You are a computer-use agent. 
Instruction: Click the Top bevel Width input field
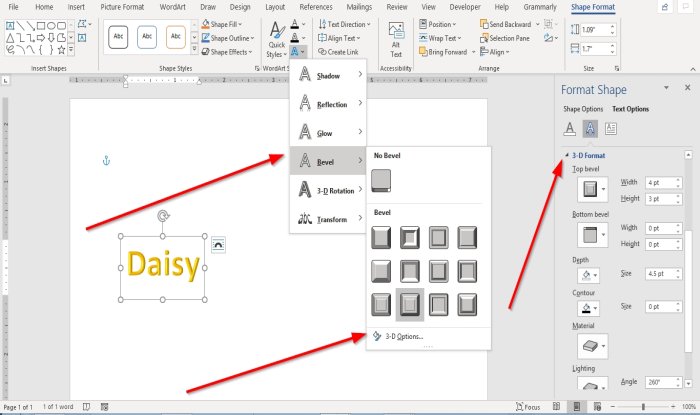pos(663,183)
